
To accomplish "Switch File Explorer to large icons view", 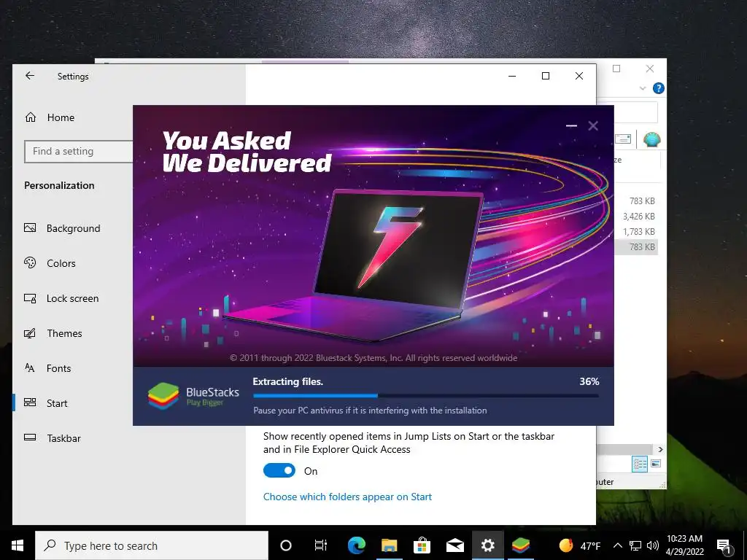I will pyautogui.click(x=656, y=463).
